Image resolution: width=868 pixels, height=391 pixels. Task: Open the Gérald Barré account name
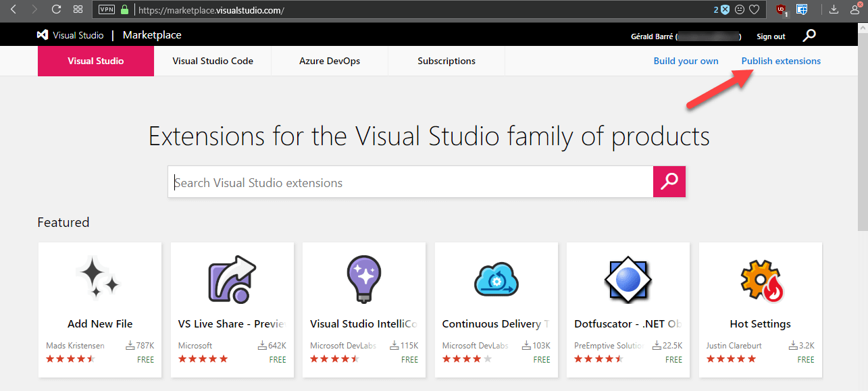pos(686,36)
